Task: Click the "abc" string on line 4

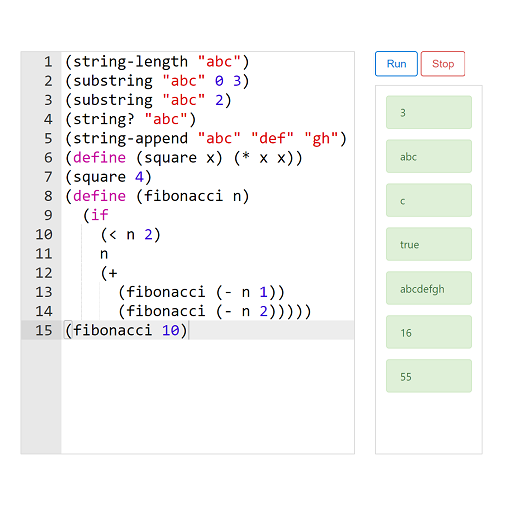Action: pos(166,120)
